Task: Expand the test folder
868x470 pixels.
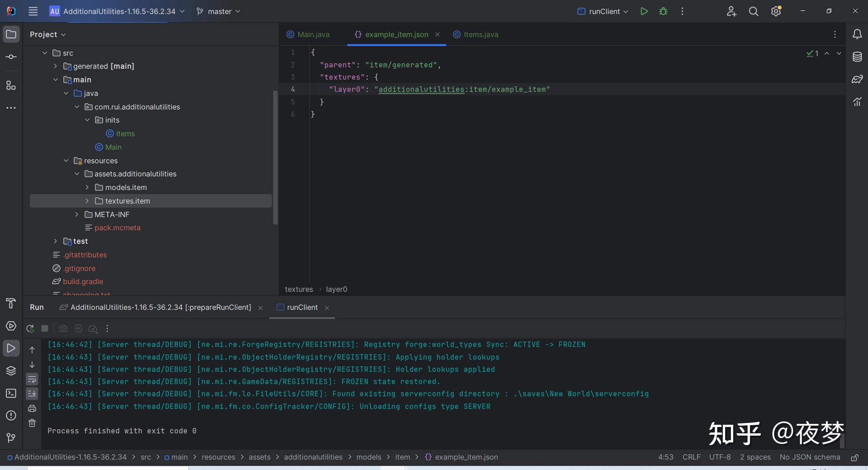Action: pos(55,241)
